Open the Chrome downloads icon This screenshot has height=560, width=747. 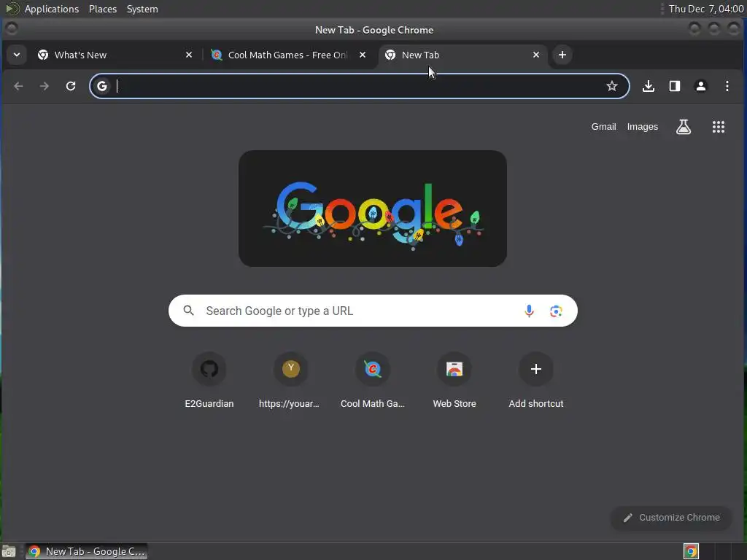coord(649,86)
